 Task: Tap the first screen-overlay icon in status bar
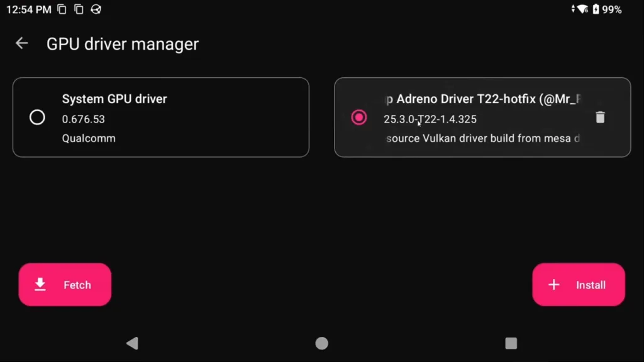(61, 9)
